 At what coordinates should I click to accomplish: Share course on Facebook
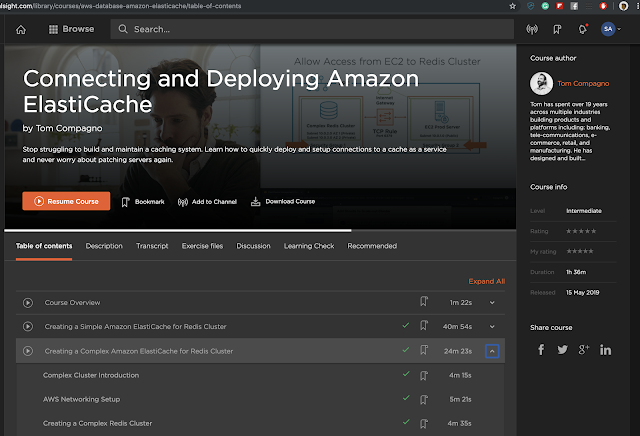coord(541,350)
